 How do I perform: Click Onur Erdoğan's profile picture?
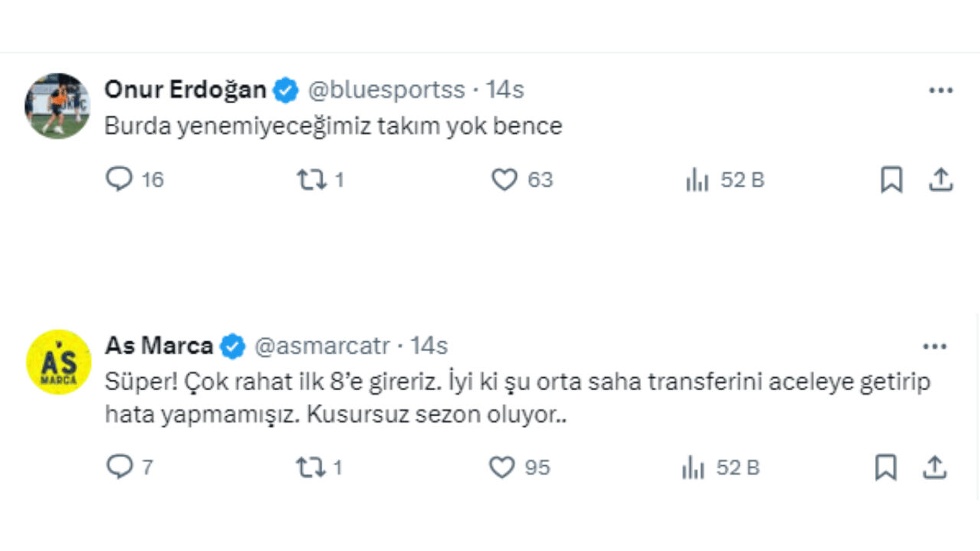pos(57,106)
